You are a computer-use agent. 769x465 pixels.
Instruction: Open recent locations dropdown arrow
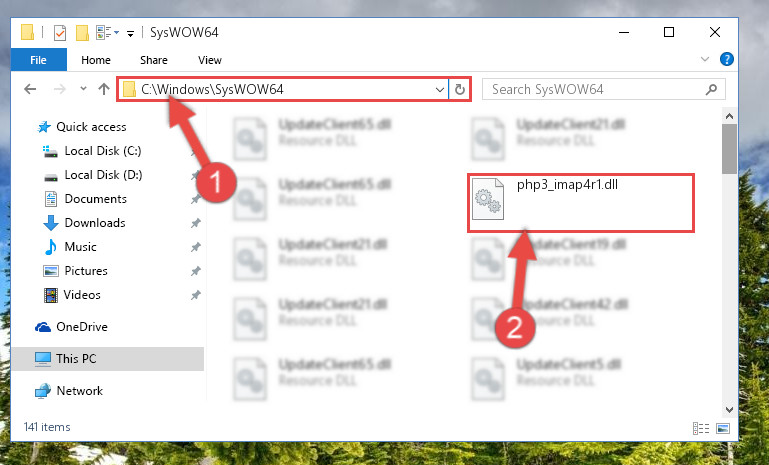[x=83, y=89]
